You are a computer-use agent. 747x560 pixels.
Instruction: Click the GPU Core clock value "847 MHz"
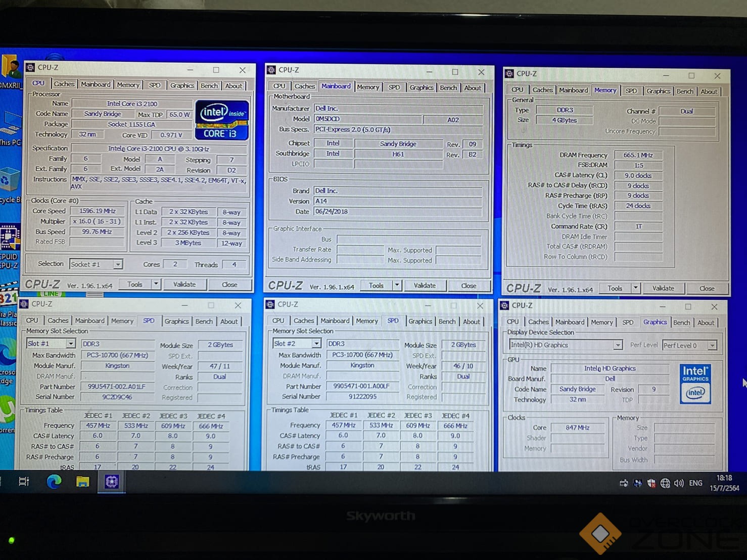[577, 428]
